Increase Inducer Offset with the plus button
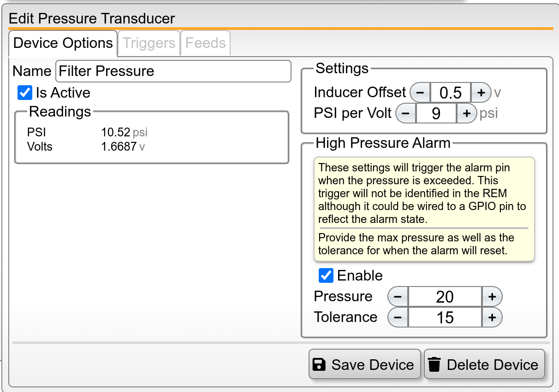This screenshot has width=559, height=392. click(x=481, y=93)
